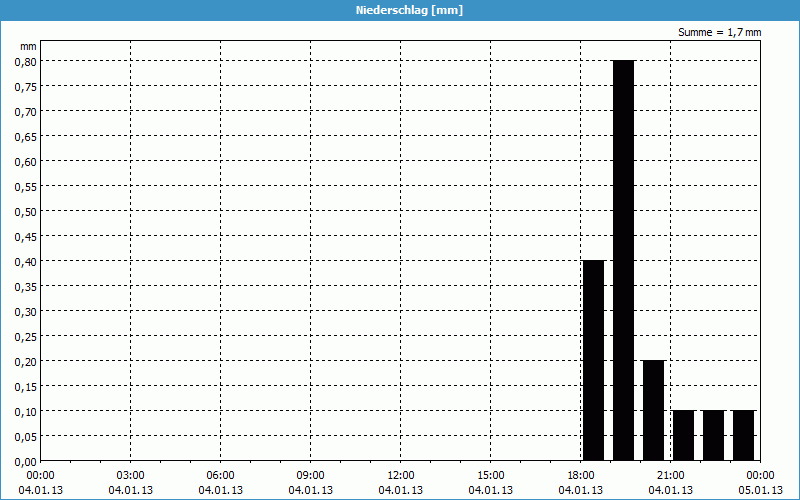Image resolution: width=800 pixels, height=500 pixels.
Task: Select the 0,15 y-axis value
Action: click(26, 387)
